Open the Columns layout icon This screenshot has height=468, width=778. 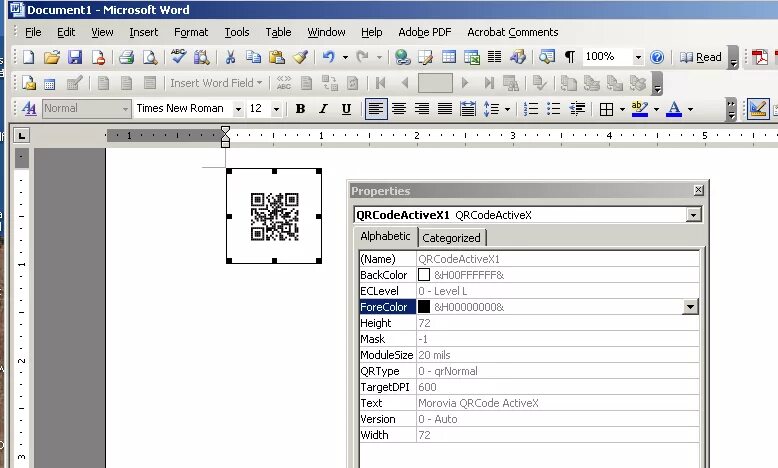coord(494,57)
